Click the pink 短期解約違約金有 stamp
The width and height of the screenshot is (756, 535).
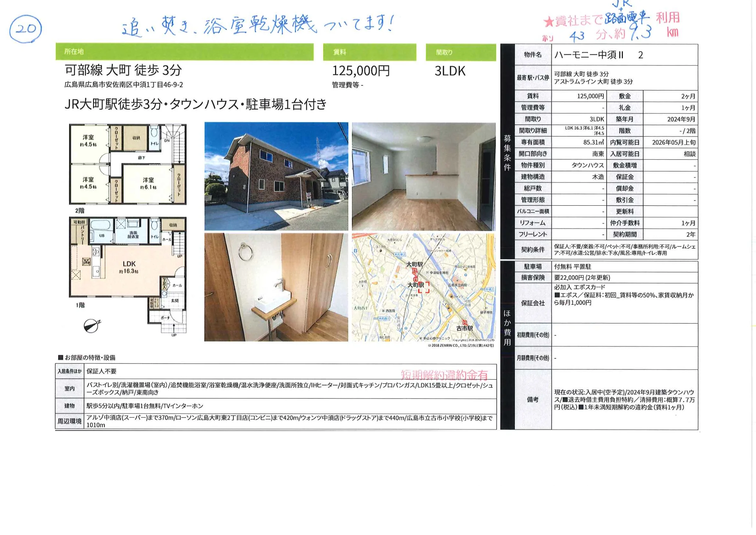click(x=444, y=375)
